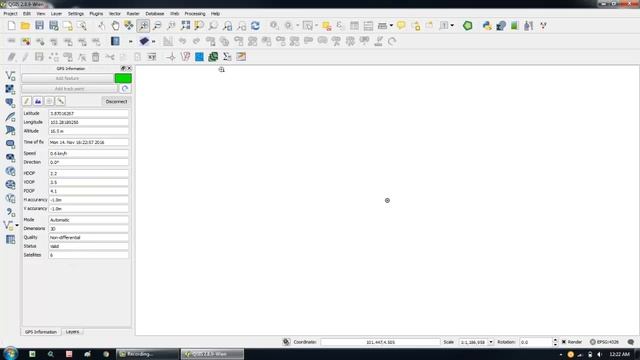Viewport: 640px width, 360px height.
Task: Open the Settings menu
Action: pos(76,13)
